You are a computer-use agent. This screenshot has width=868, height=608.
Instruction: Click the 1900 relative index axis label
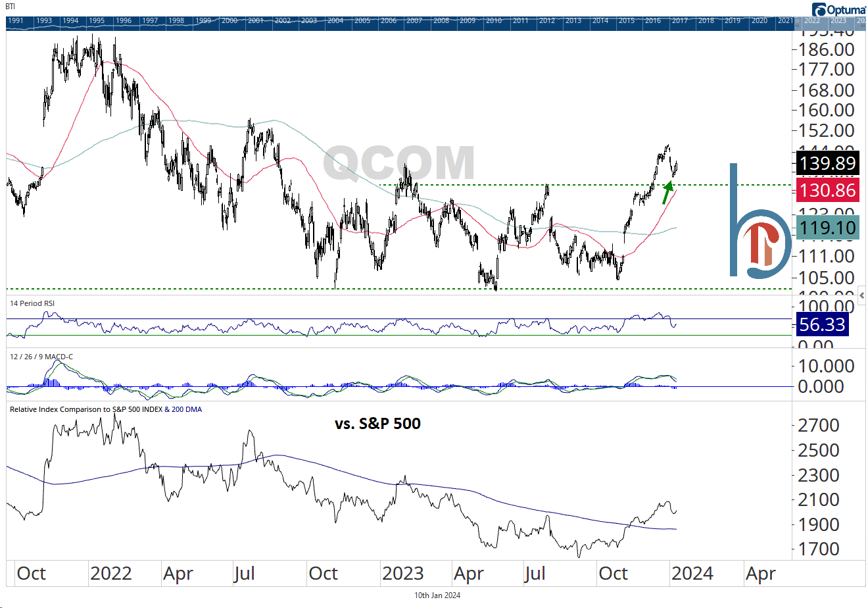819,524
